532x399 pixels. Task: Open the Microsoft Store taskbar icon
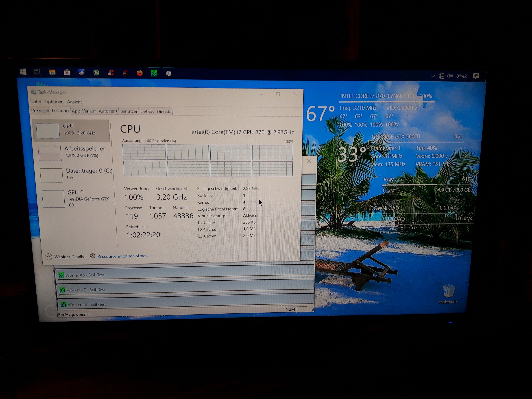67,72
